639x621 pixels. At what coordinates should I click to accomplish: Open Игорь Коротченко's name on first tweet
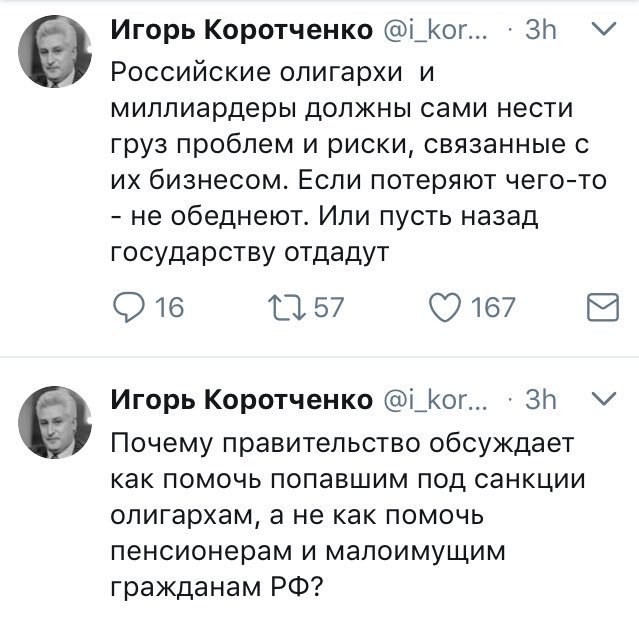[x=242, y=32]
